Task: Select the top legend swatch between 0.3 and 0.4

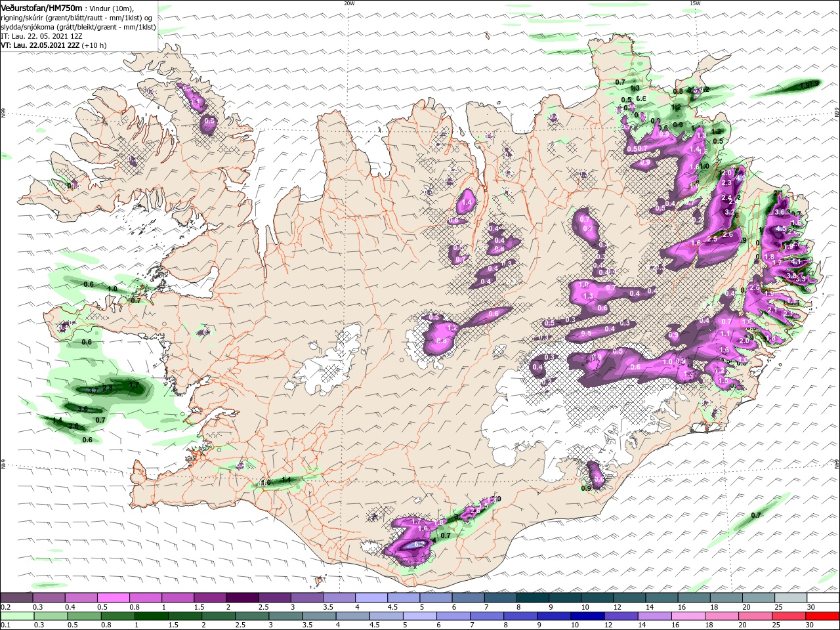Action: tap(49, 598)
